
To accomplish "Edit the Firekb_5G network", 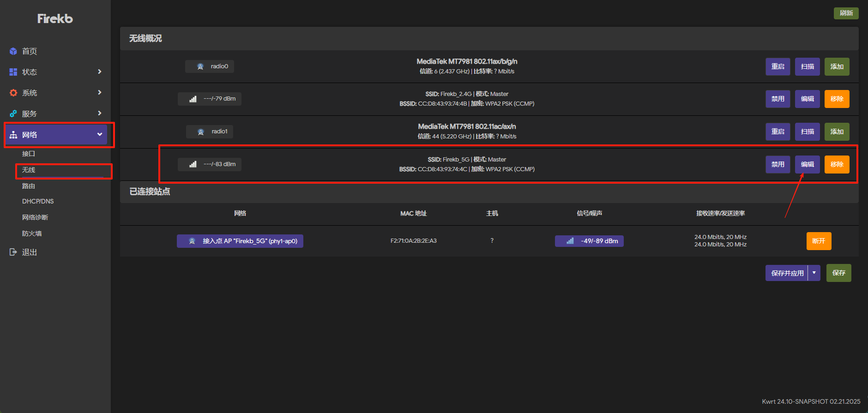I will click(x=808, y=164).
